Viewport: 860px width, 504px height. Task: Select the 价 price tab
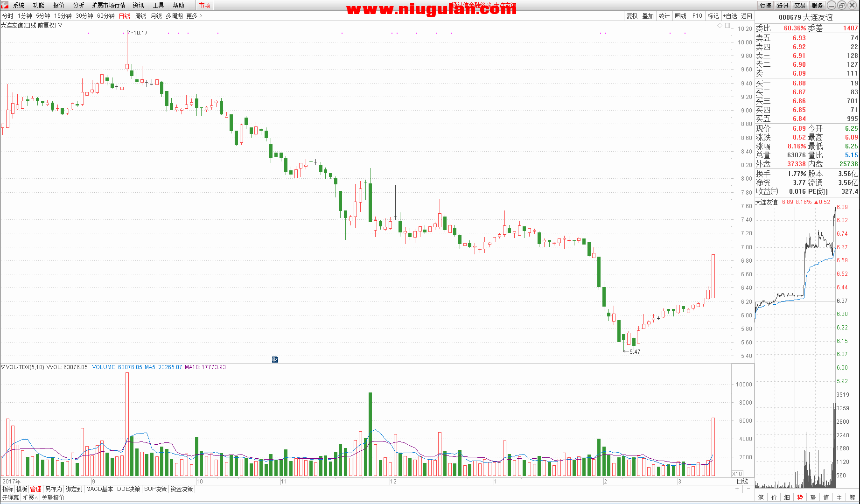(774, 497)
